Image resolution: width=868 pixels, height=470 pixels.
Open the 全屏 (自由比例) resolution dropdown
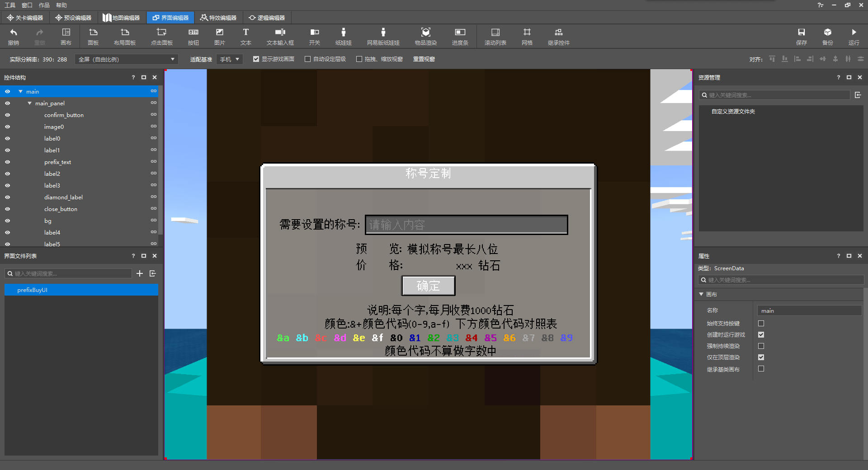pos(126,59)
